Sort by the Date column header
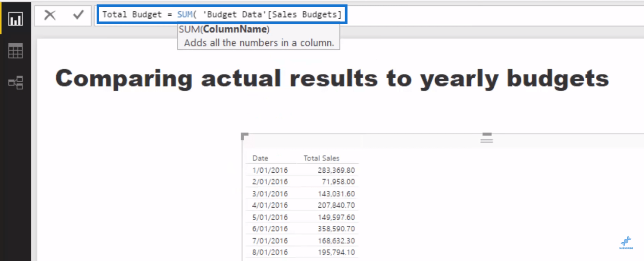Screen dimensions: 644x261 260,158
